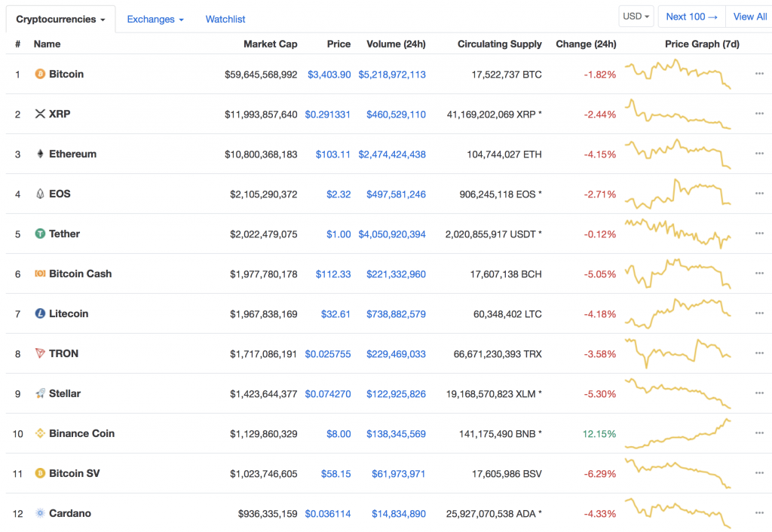Click Cardano market cap $936,335,159

[268, 514]
